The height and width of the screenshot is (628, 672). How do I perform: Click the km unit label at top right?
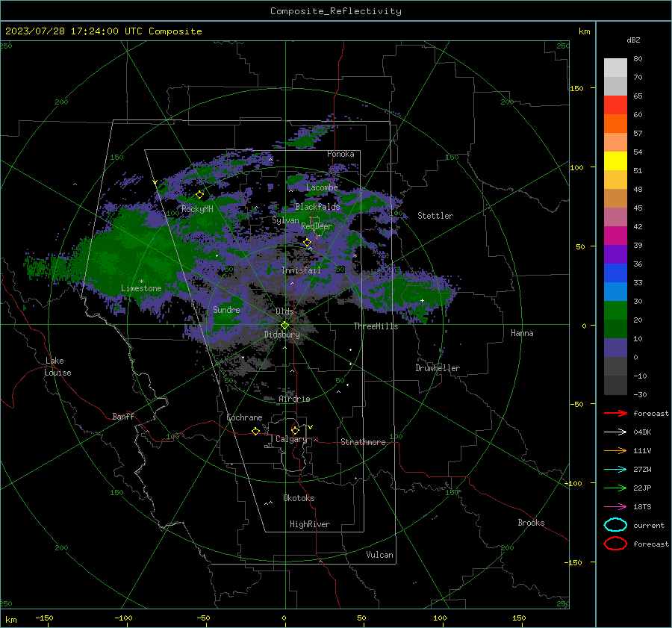coord(584,31)
